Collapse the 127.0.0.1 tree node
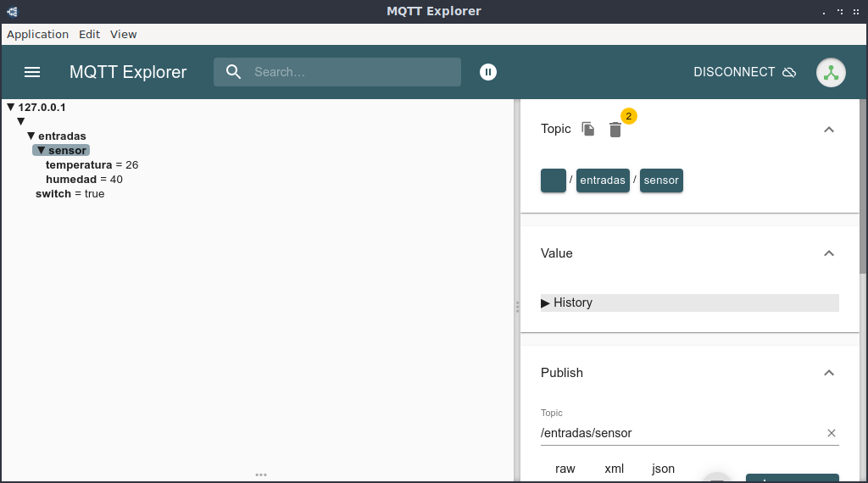 point(10,108)
